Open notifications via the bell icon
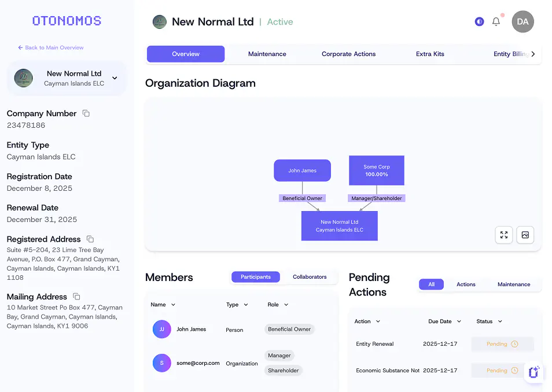 [x=495, y=21]
